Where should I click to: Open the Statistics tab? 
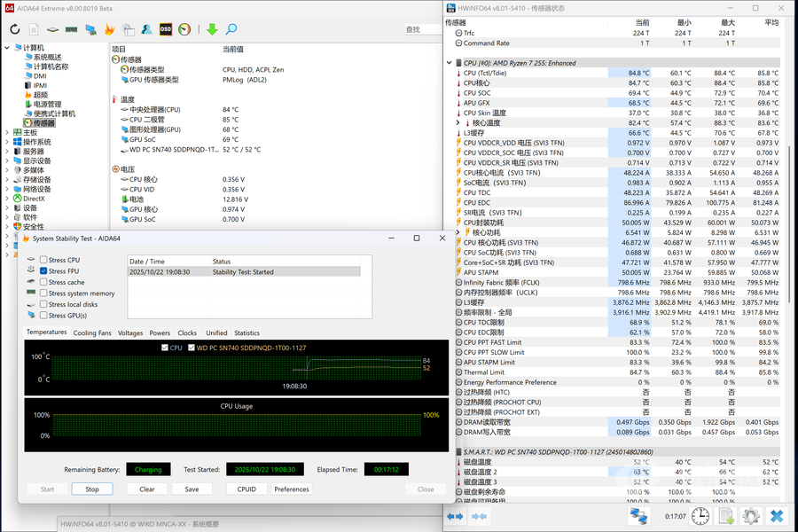[x=246, y=332]
